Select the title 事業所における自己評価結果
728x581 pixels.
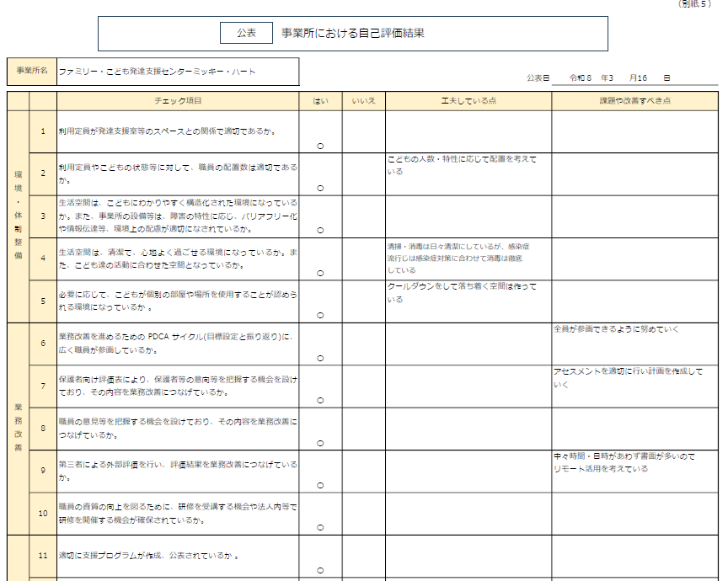click(x=352, y=34)
